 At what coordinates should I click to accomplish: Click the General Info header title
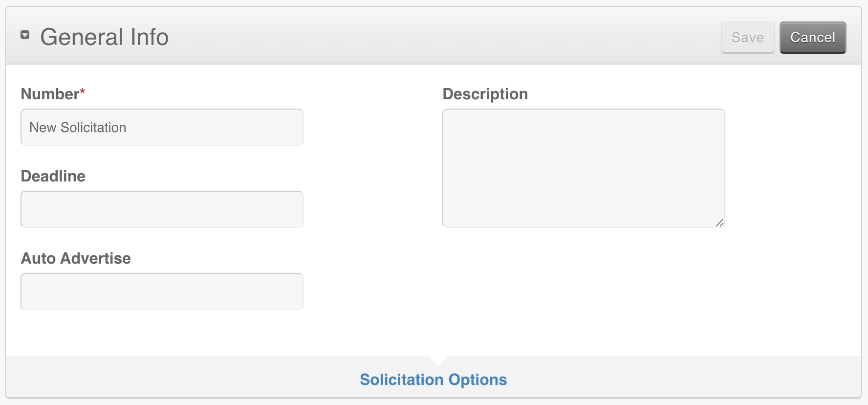pyautogui.click(x=105, y=36)
